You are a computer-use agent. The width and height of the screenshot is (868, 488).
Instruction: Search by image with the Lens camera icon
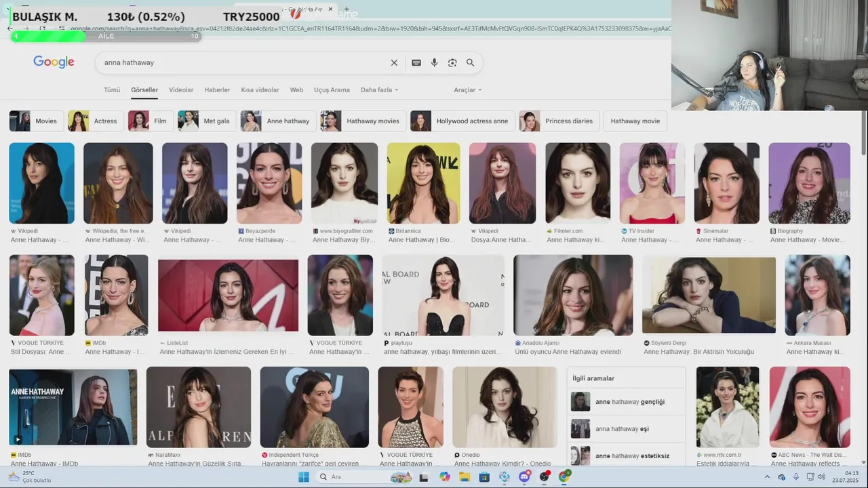(x=452, y=62)
